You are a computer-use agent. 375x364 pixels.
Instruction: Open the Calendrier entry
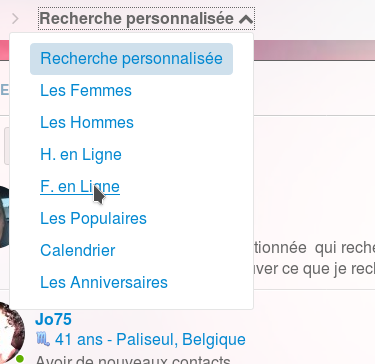78,251
